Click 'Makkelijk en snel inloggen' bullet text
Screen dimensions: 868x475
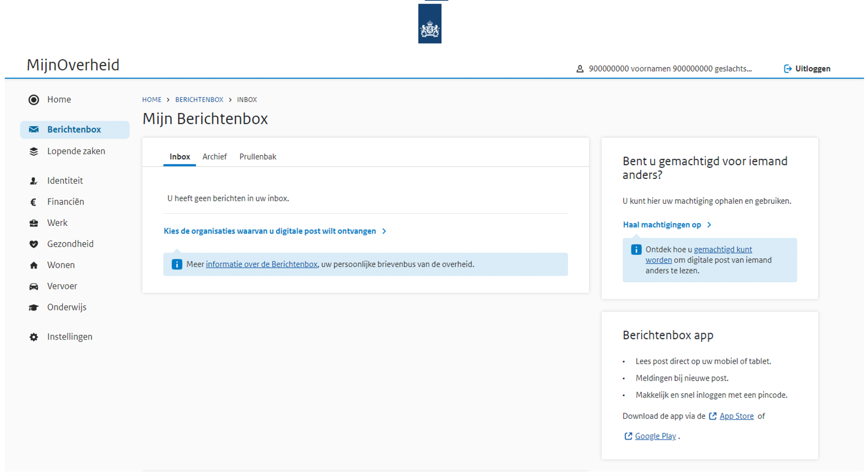pos(712,395)
